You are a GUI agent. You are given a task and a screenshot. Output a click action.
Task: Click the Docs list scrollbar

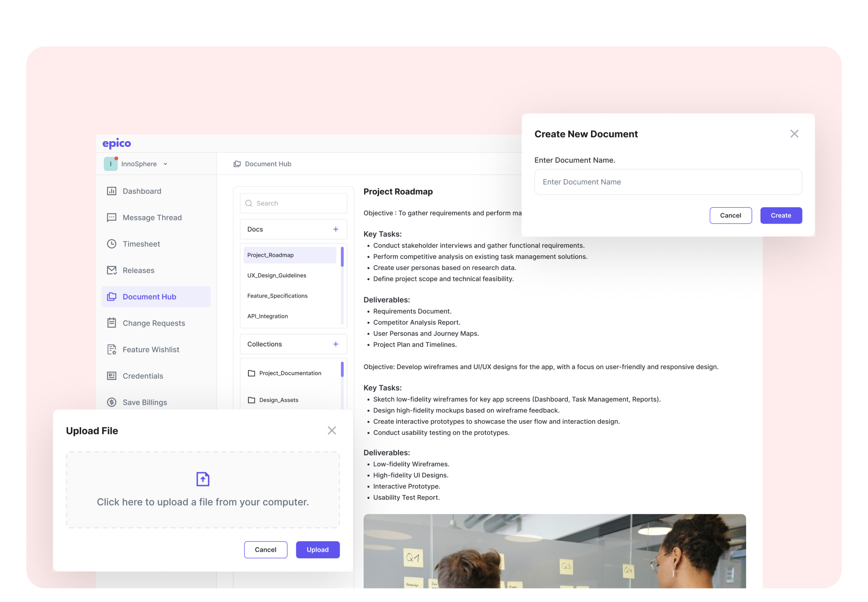342,257
